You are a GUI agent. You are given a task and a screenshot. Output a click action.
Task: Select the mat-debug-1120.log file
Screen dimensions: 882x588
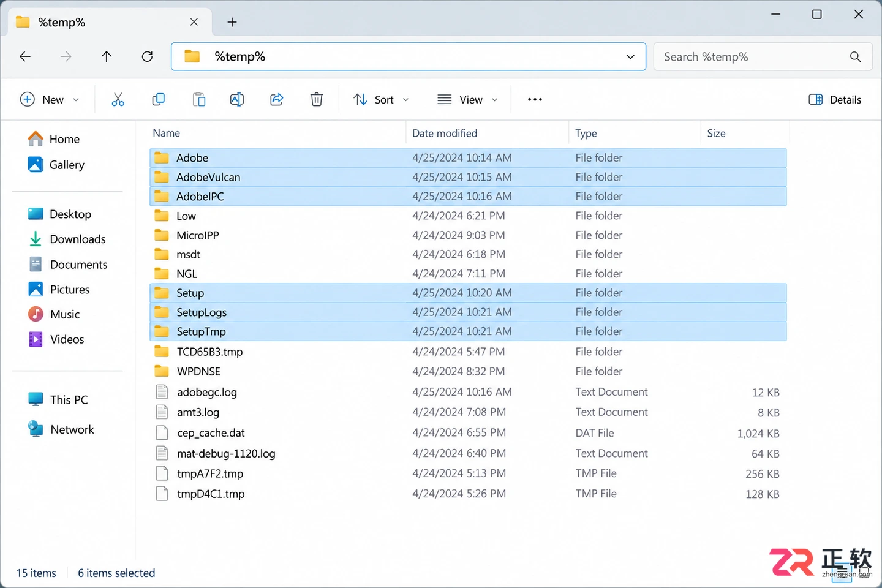(468, 453)
